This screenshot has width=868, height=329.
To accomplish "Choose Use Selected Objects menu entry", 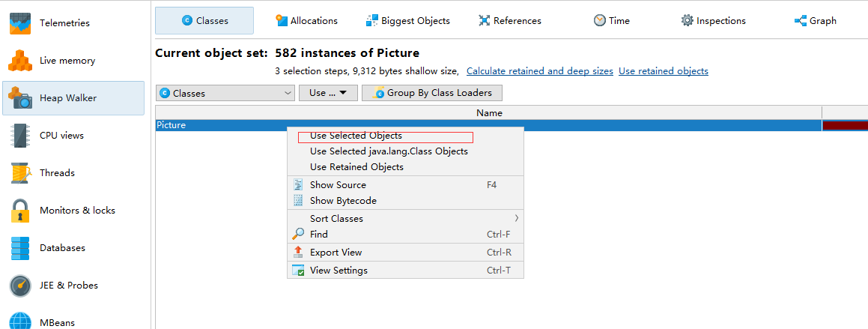I will 356,136.
